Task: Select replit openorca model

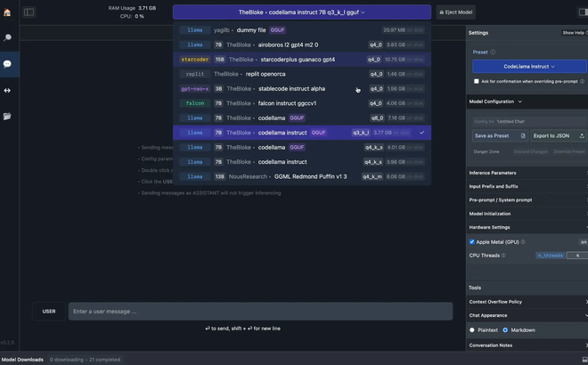Action: tap(302, 74)
